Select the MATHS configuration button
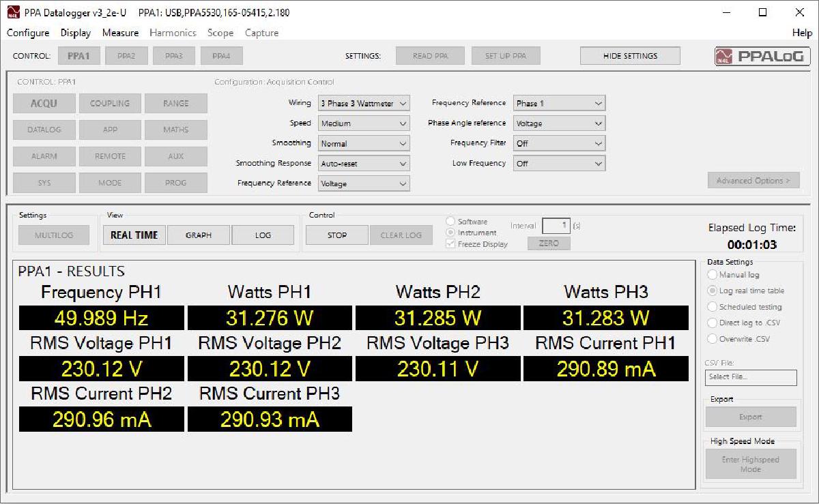Screen dimensions: 819x504 [176, 130]
